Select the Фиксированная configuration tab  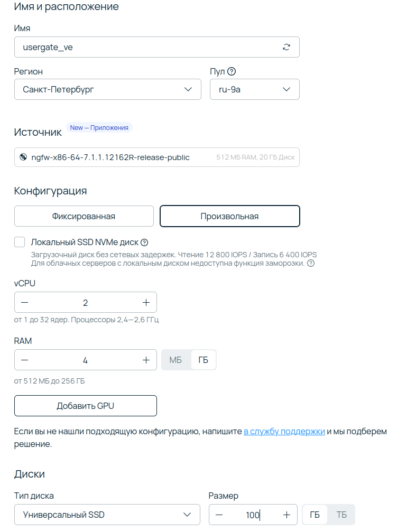click(84, 216)
